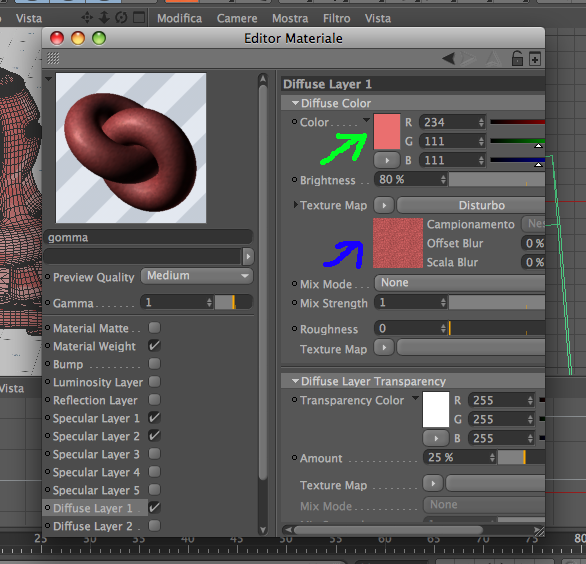Viewport: 586px width, 564px height.
Task: Disable the Specular Layer 2 checkbox
Action: [x=154, y=435]
